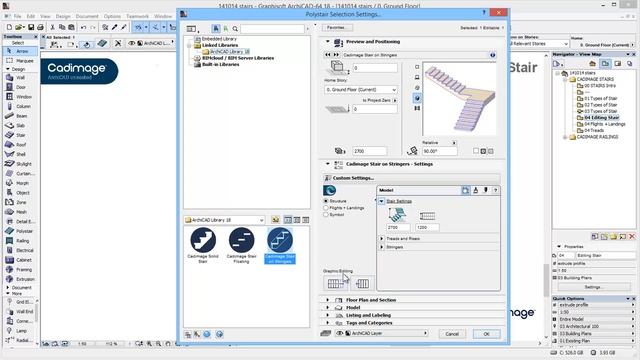Select the Arrow tool in Toolbox
The height and width of the screenshot is (360, 640).
tap(20, 51)
